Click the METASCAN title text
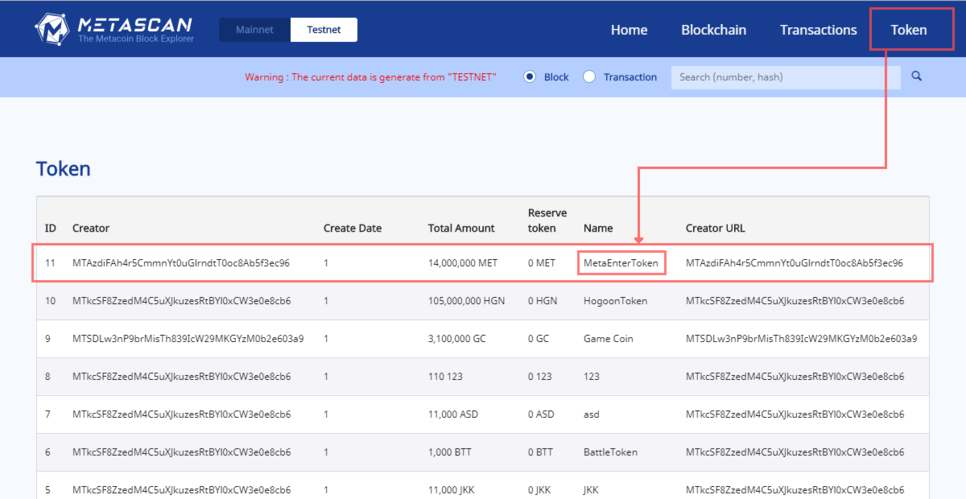This screenshot has height=499, width=966. click(135, 25)
